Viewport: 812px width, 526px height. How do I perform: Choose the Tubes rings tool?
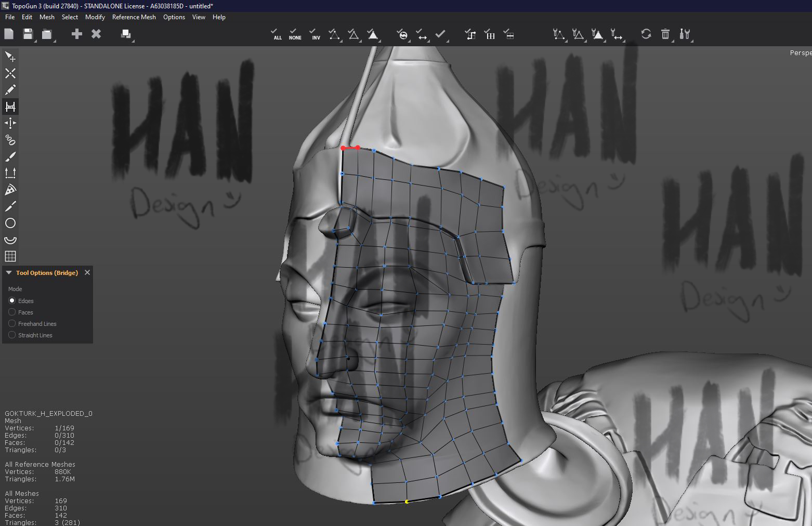click(10, 140)
